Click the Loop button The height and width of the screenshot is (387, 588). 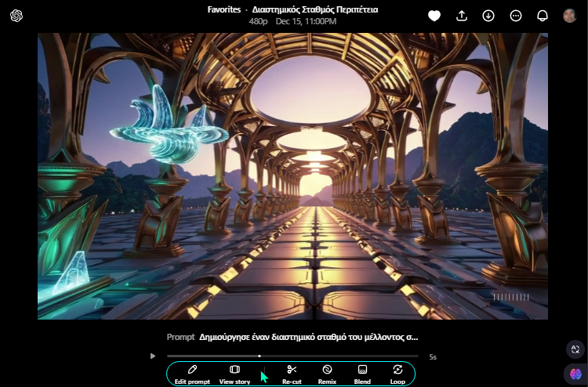point(397,374)
